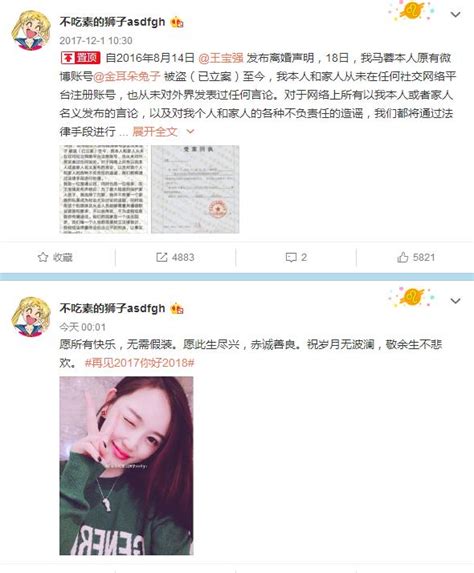Click the first post's Sailor Moon avatar
474x573 pixels.
[x=31, y=30]
